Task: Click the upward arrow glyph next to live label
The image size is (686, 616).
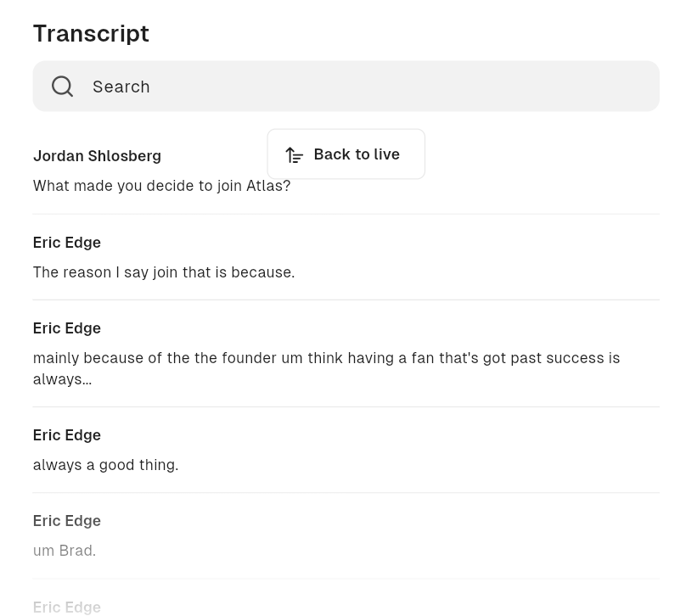Action: pyautogui.click(x=295, y=154)
